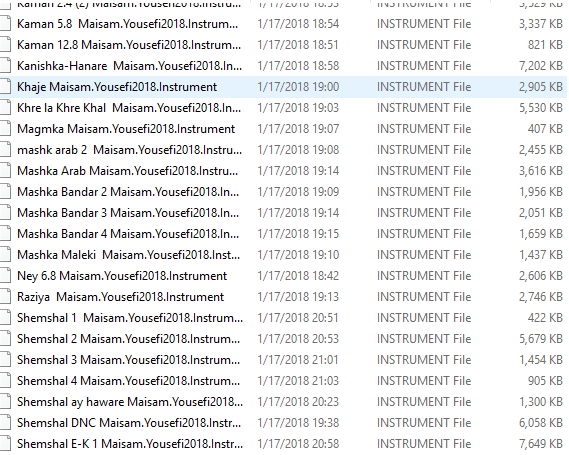The image size is (569, 455).
Task: Click file icon beside Khaje Maisam.Yousefi2018.Instrument
Action: 5,87
